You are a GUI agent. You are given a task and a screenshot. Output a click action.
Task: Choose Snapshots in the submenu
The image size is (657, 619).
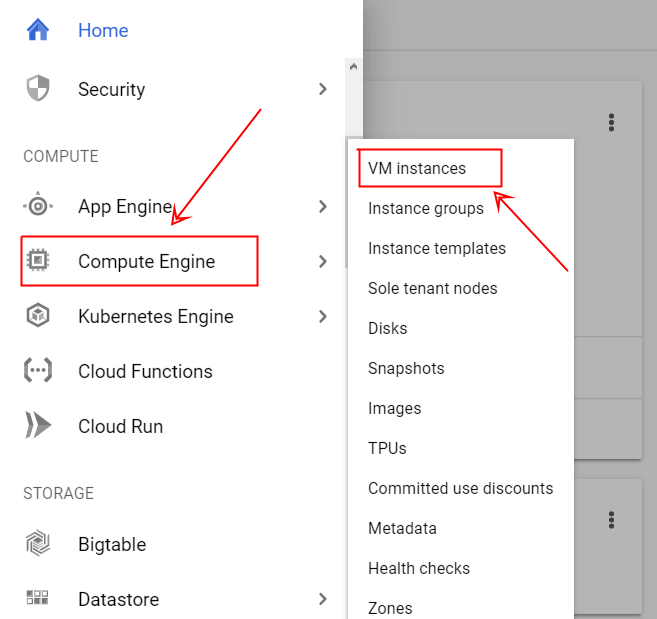[406, 368]
